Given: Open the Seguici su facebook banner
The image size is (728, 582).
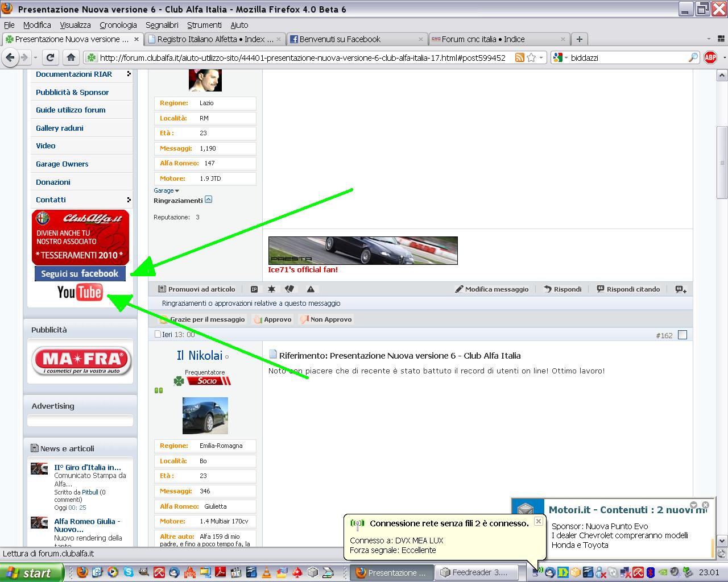Looking at the screenshot, I should pyautogui.click(x=80, y=274).
